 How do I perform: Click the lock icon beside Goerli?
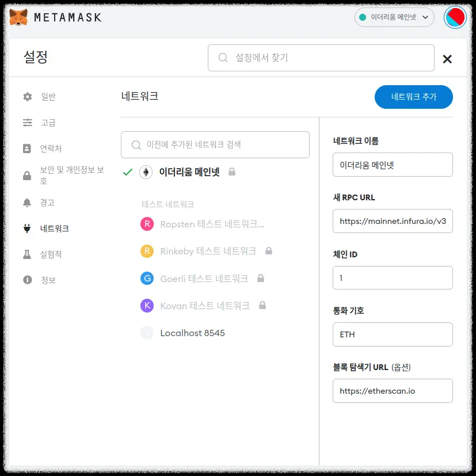pos(261,278)
